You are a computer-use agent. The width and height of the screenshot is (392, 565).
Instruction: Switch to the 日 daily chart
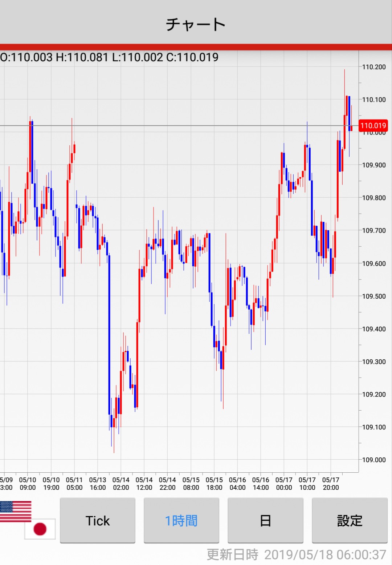[265, 521]
